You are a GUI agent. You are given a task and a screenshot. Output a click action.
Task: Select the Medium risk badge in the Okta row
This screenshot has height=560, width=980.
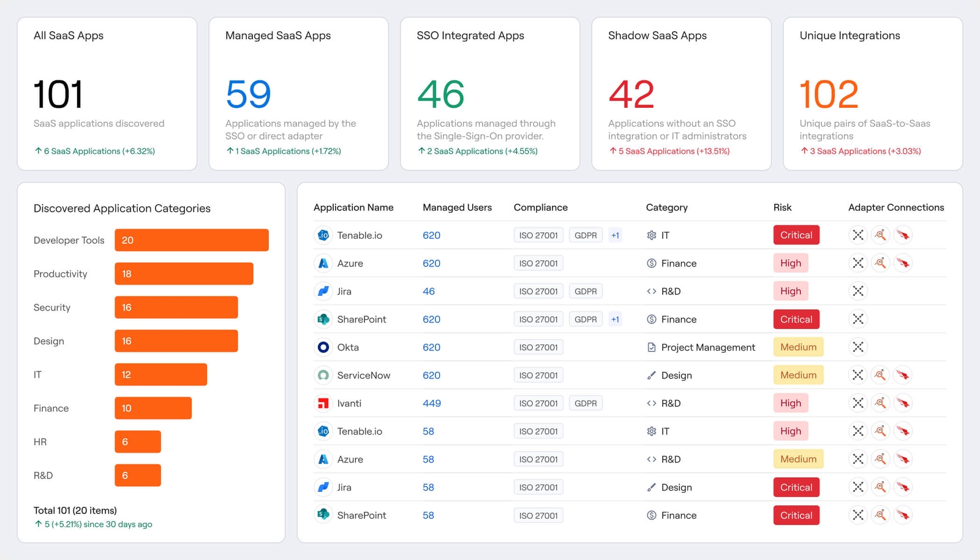click(798, 347)
